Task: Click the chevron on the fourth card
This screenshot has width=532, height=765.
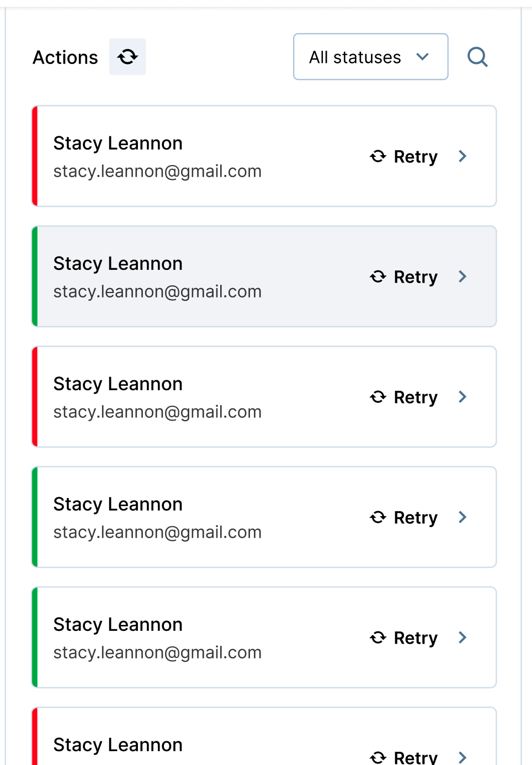Action: click(x=462, y=518)
